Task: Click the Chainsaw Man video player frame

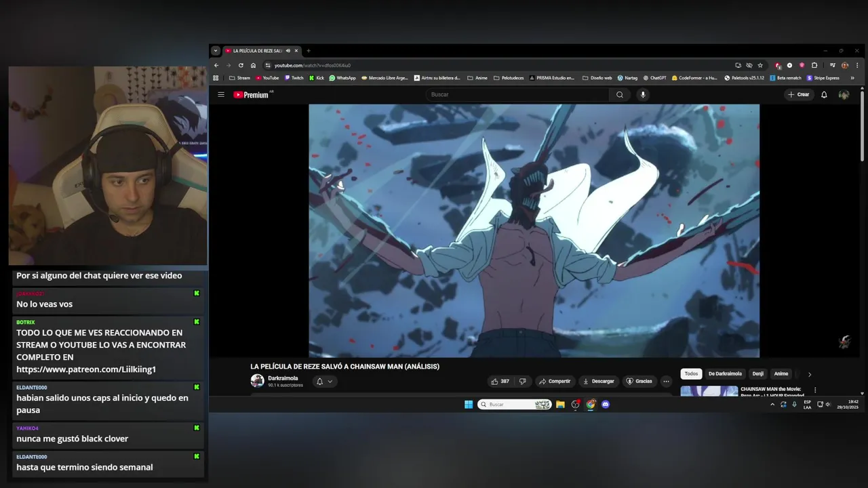Action: click(x=534, y=230)
